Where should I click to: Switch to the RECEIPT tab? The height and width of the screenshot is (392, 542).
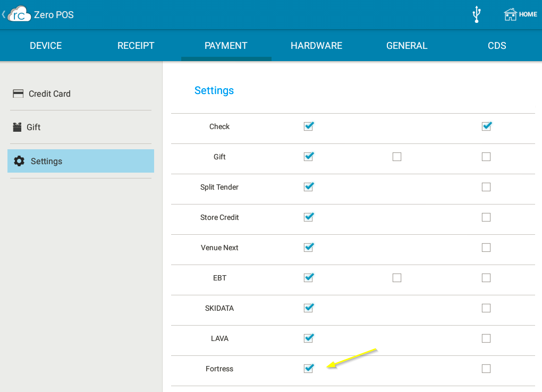(135, 46)
